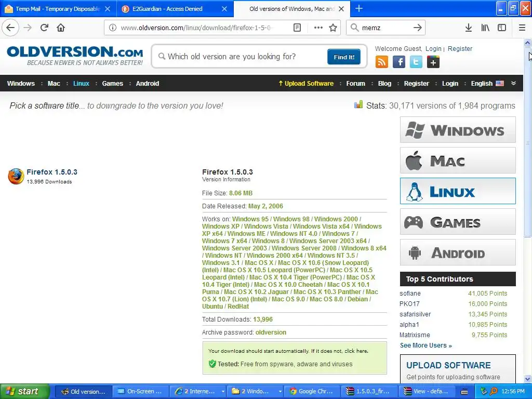Click the Firefox logo icon beside Firefox 1.5.0.3
Viewport: 532px width, 399px height.
tap(16, 177)
